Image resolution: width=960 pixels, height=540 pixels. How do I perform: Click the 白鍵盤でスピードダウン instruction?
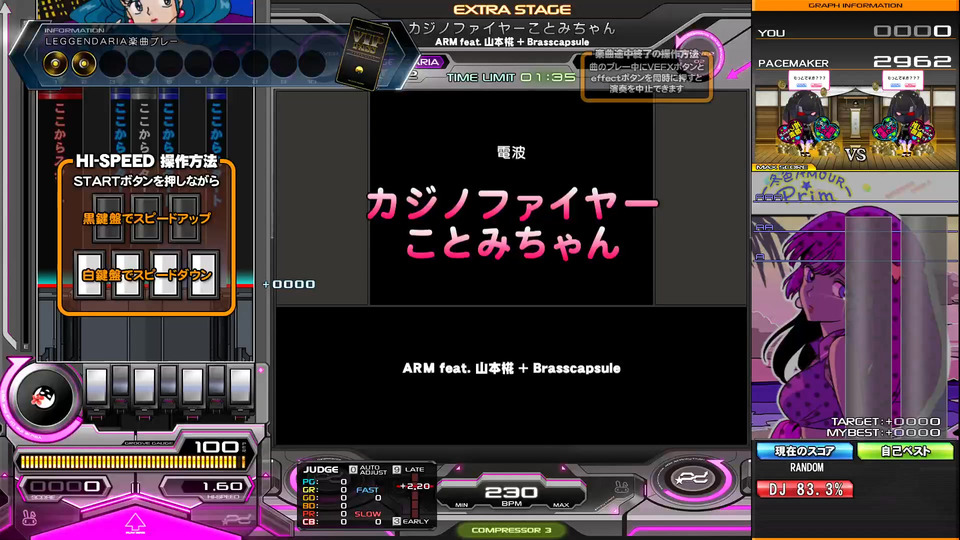146,275
